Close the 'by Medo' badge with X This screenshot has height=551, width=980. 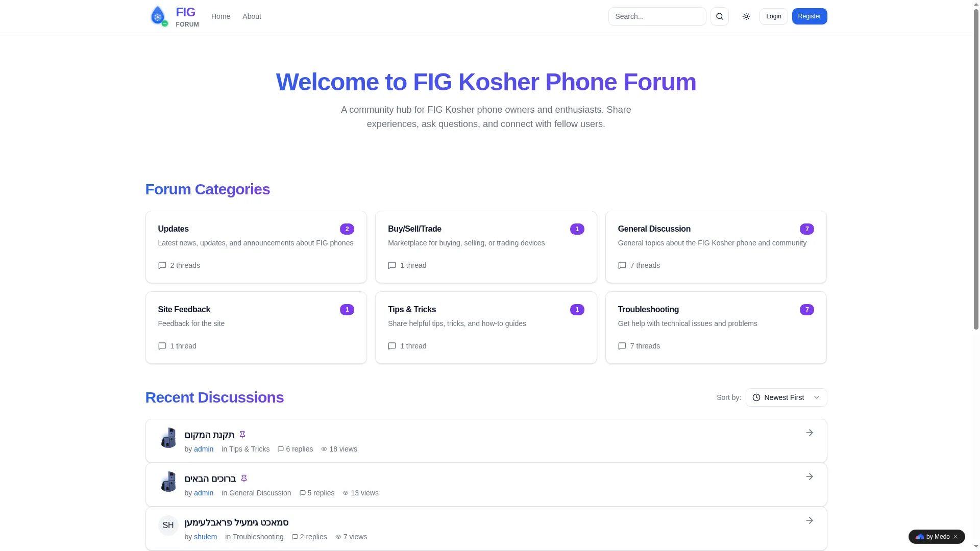955,537
